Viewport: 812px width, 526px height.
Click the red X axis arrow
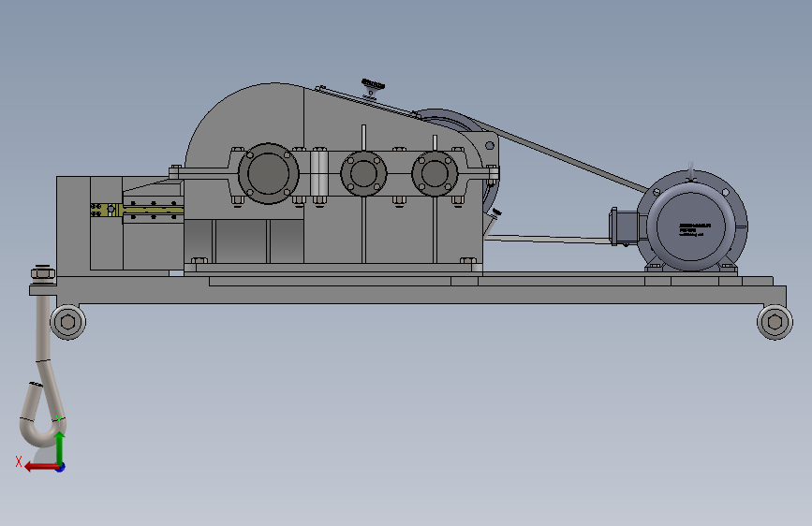click(x=40, y=467)
